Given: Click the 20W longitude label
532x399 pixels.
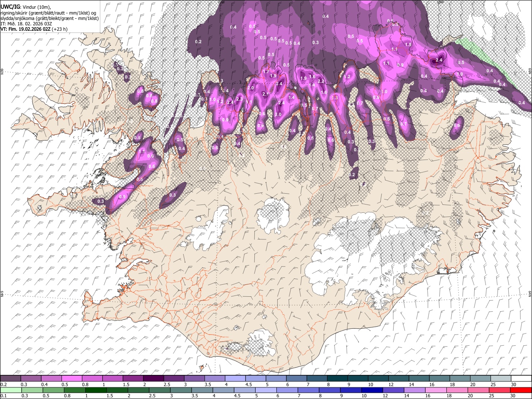Looking at the screenshot, I should coord(221,2).
